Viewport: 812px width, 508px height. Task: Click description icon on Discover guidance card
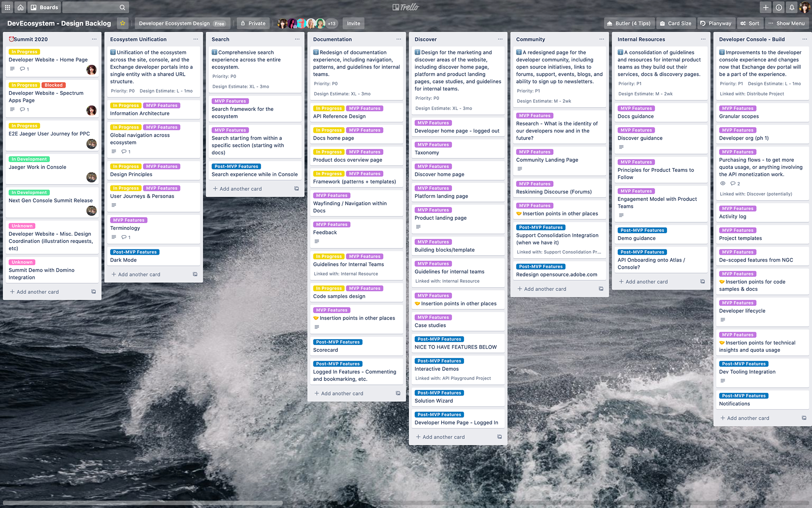(x=621, y=147)
